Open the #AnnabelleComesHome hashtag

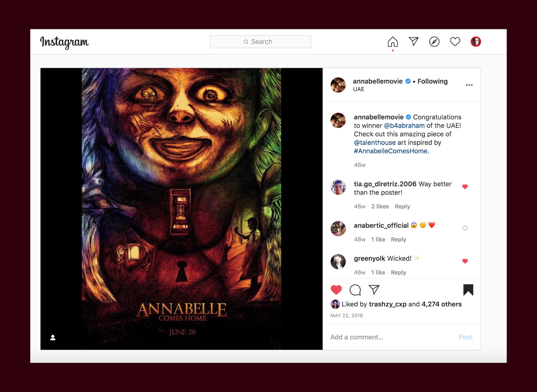pyautogui.click(x=391, y=151)
